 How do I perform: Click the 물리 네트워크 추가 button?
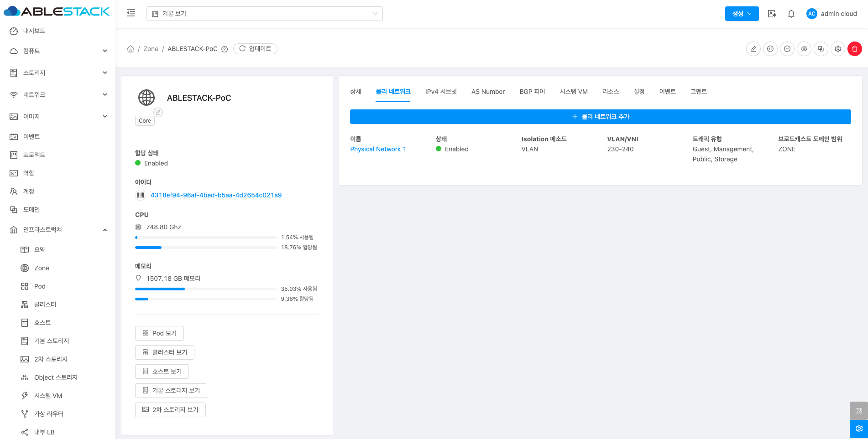[x=600, y=117]
